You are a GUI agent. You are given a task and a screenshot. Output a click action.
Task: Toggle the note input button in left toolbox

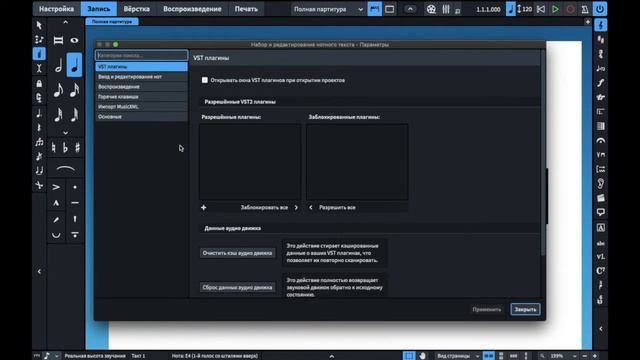(39, 54)
